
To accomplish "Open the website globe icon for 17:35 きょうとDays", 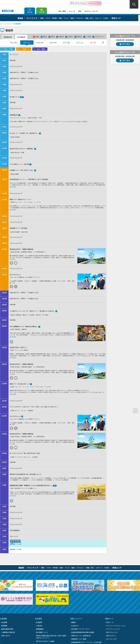I will coord(11,287).
